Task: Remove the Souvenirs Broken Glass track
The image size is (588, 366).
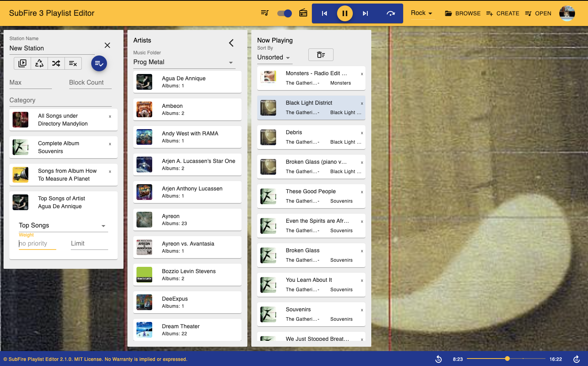Action: (x=362, y=251)
